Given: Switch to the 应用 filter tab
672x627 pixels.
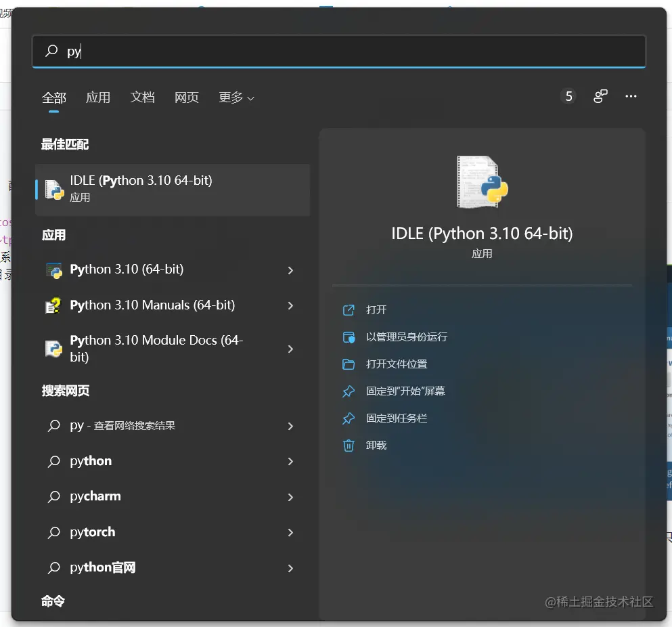Looking at the screenshot, I should (x=98, y=98).
